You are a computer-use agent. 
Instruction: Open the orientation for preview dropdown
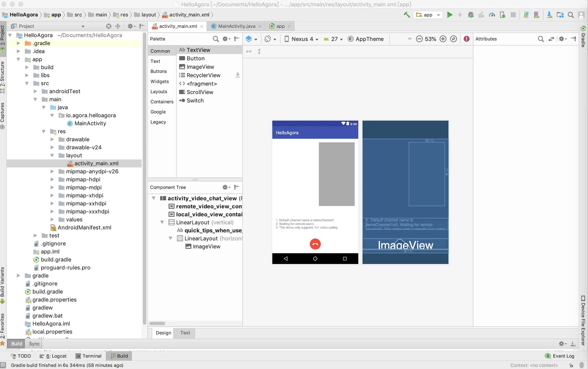270,39
